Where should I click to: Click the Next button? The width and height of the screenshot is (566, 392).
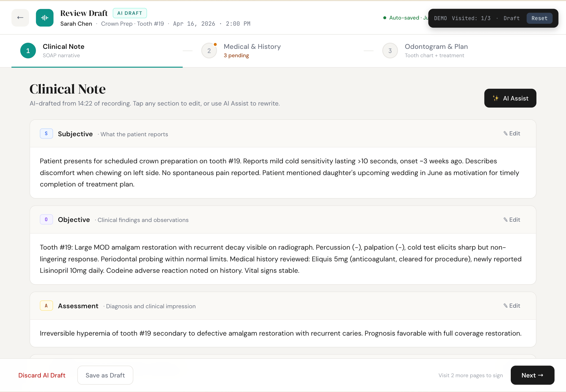532,375
